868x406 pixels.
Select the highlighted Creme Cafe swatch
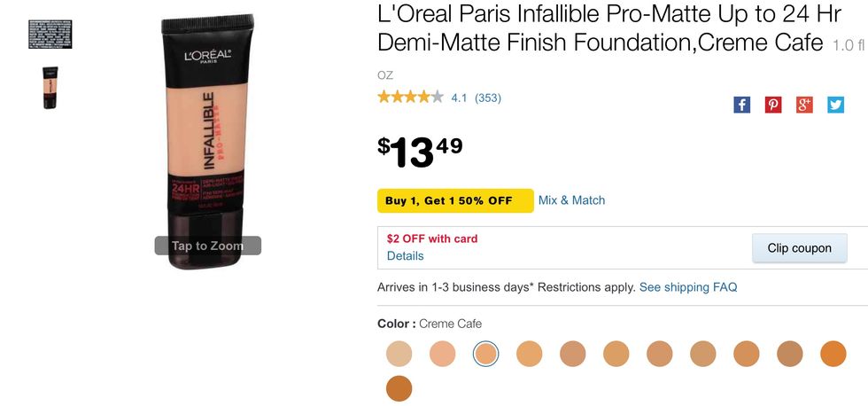point(486,354)
